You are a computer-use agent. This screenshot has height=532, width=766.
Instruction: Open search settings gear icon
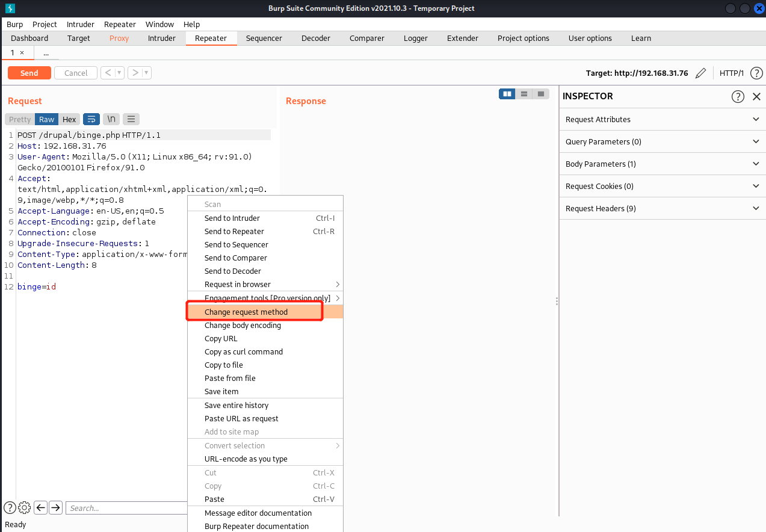pos(25,507)
